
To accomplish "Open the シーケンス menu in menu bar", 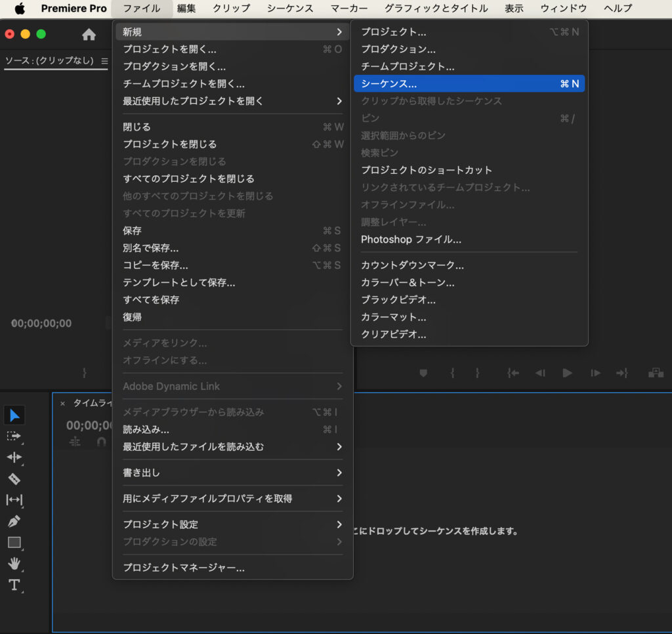I will tap(290, 9).
